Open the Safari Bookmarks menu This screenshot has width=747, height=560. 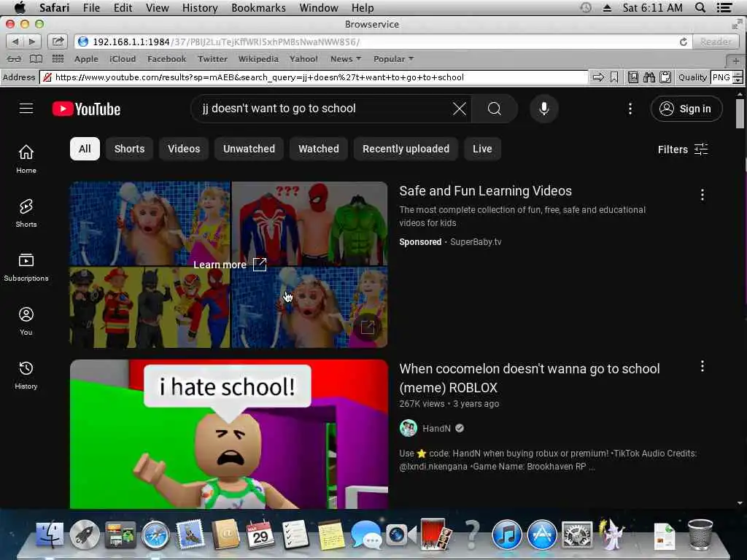pyautogui.click(x=259, y=7)
